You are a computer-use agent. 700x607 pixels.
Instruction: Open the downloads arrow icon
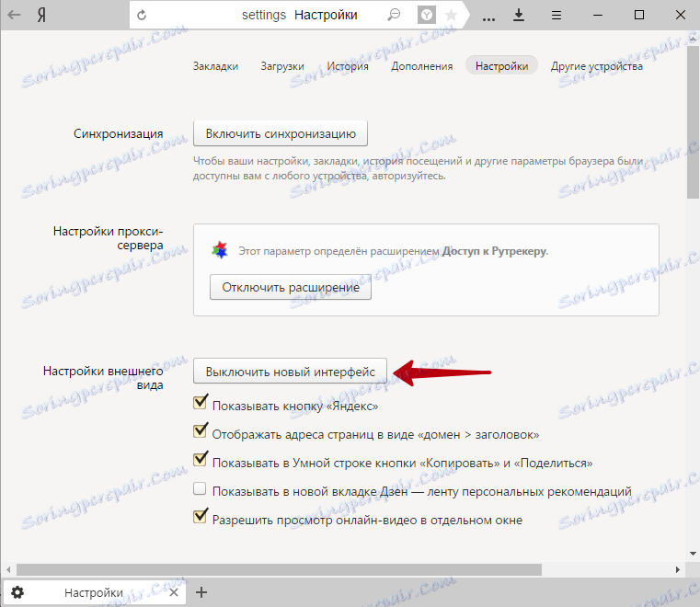[519, 15]
